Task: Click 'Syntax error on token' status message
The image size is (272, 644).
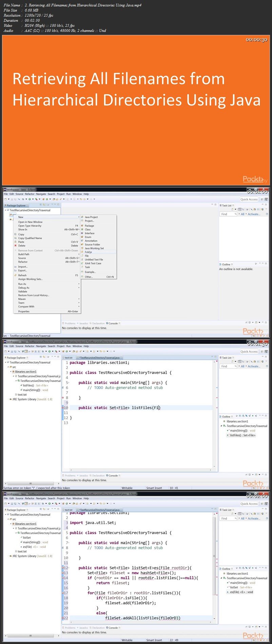Action: tap(37, 488)
